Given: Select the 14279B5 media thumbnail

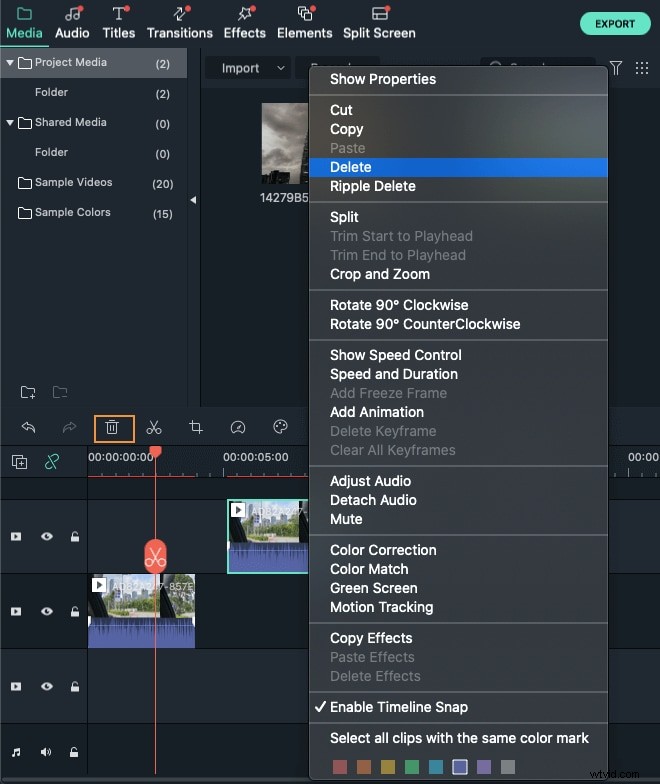Looking at the screenshot, I should 285,144.
